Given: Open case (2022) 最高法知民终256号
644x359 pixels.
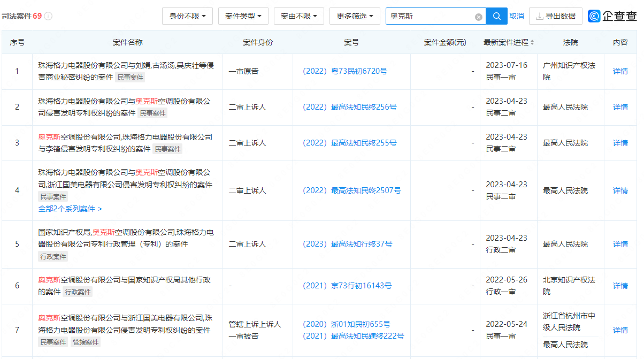Looking at the screenshot, I should 349,107.
